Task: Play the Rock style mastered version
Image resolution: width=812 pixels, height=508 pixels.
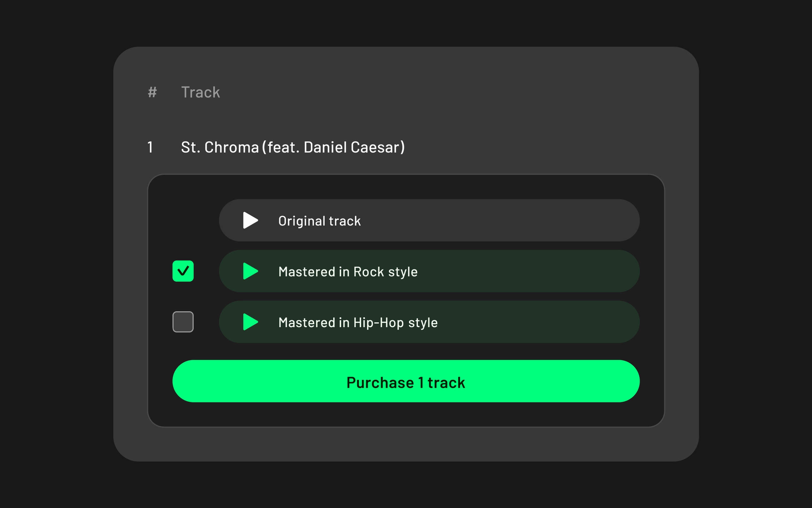Action: (250, 271)
